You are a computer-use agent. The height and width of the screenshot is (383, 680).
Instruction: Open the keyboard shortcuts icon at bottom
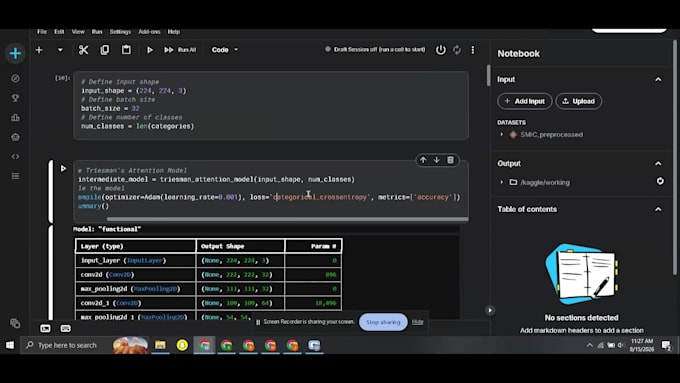click(65, 329)
